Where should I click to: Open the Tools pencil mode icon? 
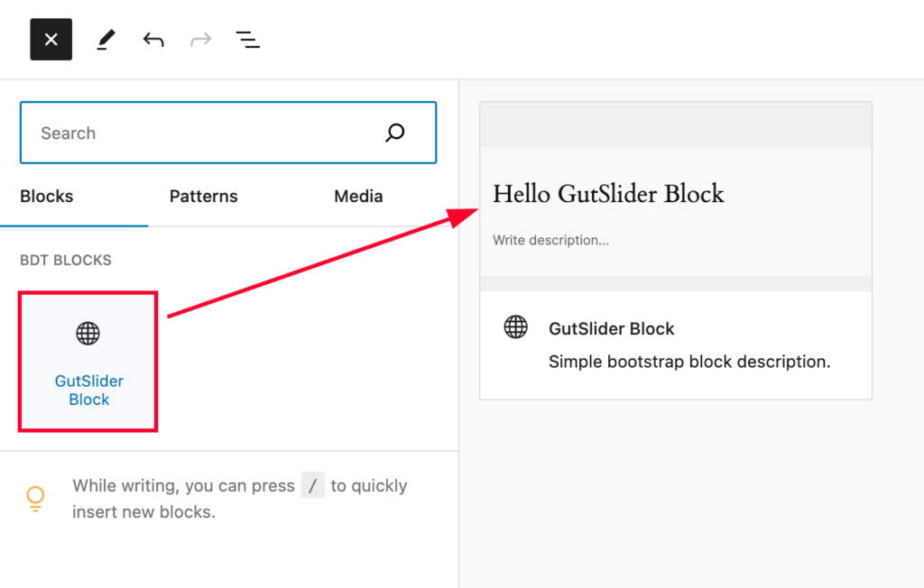[x=106, y=39]
